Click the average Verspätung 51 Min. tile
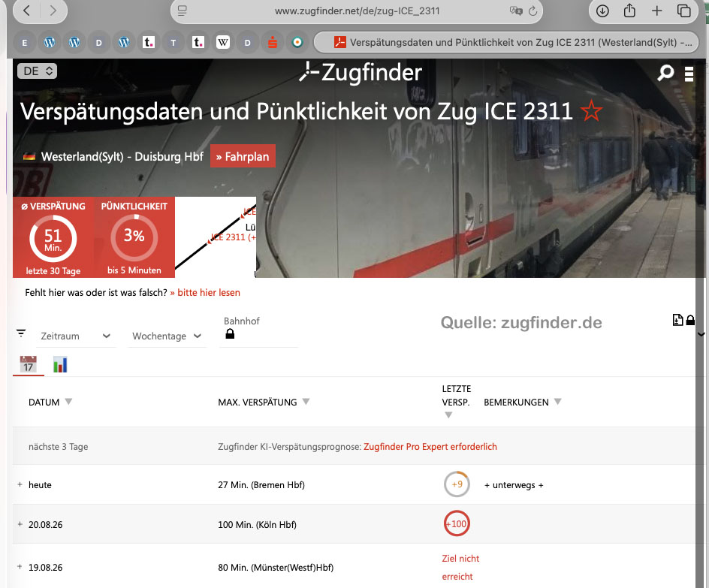The height and width of the screenshot is (588, 709). point(53,238)
